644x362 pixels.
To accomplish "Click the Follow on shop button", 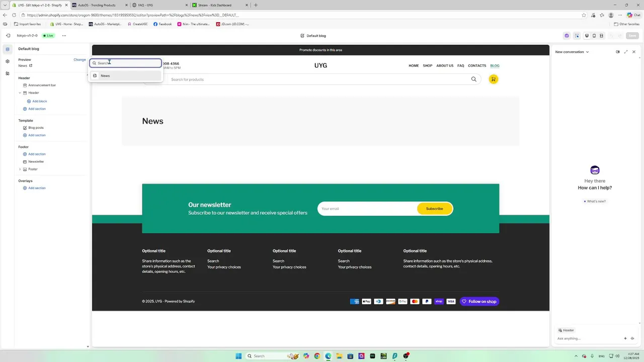I will click(x=479, y=302).
